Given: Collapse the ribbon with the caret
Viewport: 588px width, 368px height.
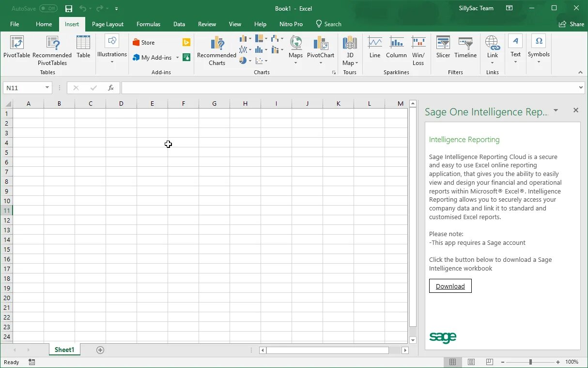Looking at the screenshot, I should 581,73.
